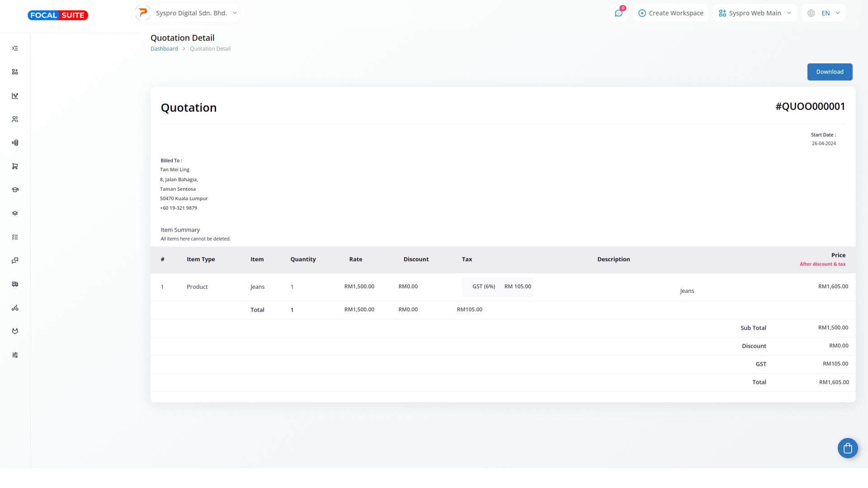Open the vehicle truck sidebar icon
Screen dimensions: 868x488
point(15,284)
